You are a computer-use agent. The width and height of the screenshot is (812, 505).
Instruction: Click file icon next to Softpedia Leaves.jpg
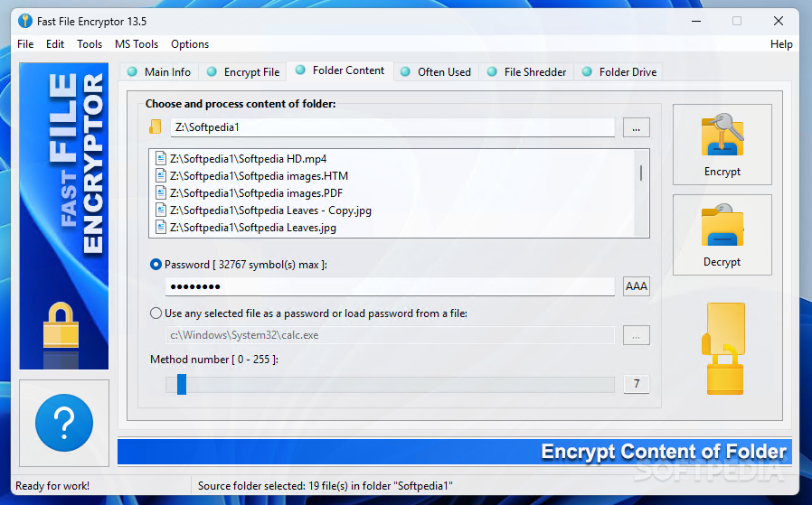(x=161, y=227)
